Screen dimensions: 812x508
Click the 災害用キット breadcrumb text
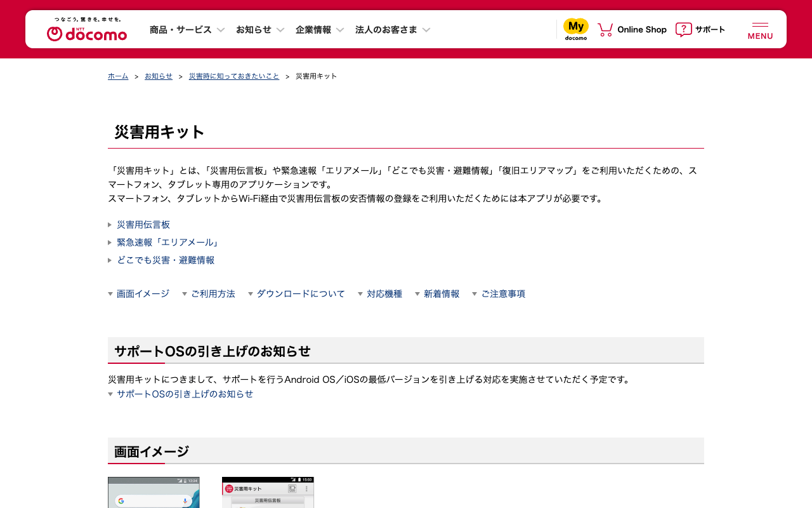316,76
